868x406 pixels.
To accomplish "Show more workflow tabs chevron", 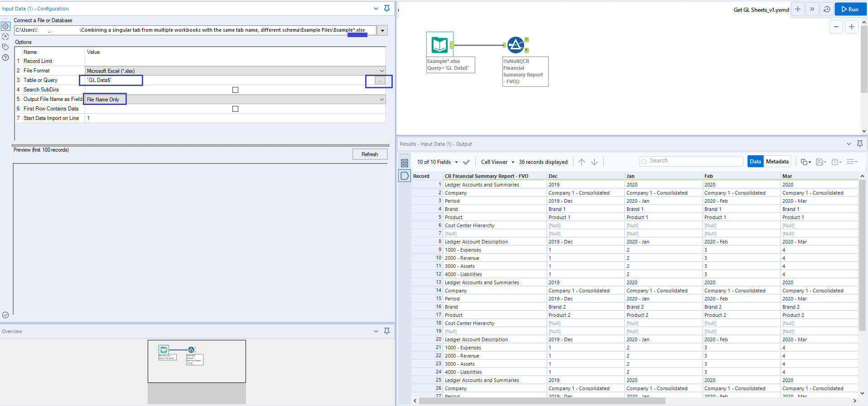I will (812, 9).
